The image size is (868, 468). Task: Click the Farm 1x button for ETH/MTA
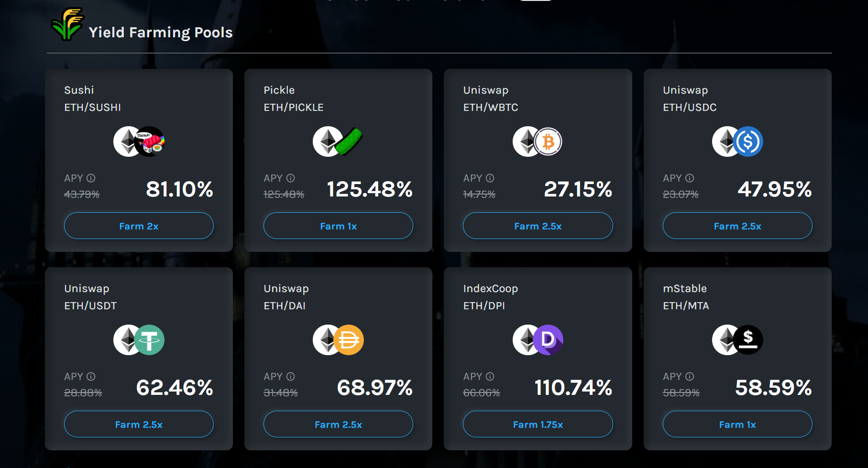(x=737, y=424)
